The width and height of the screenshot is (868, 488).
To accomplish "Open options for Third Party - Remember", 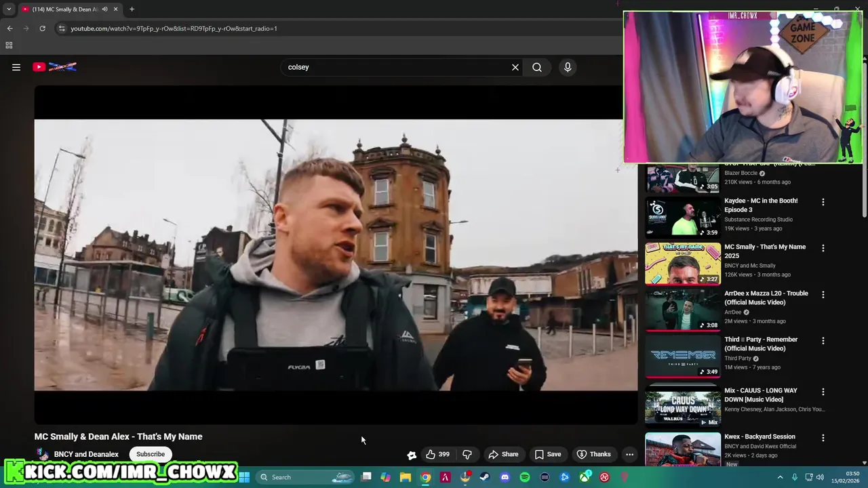I will coord(823,341).
